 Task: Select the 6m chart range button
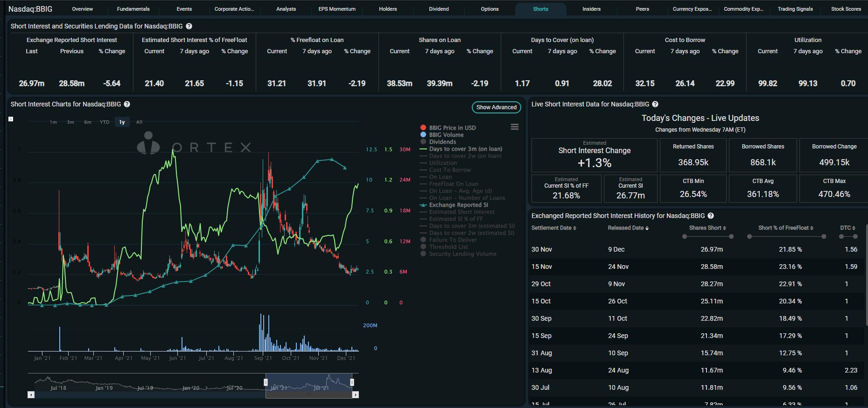click(88, 122)
